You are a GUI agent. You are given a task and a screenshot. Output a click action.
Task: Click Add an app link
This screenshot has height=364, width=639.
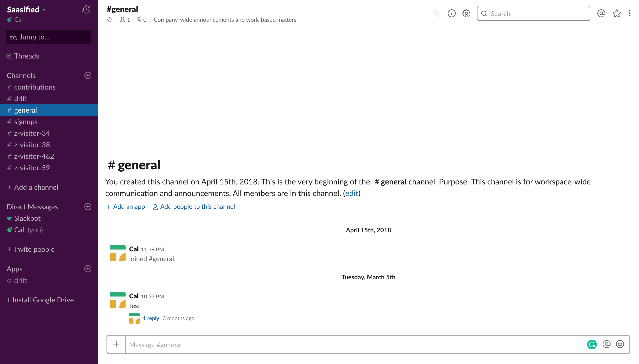click(x=125, y=207)
